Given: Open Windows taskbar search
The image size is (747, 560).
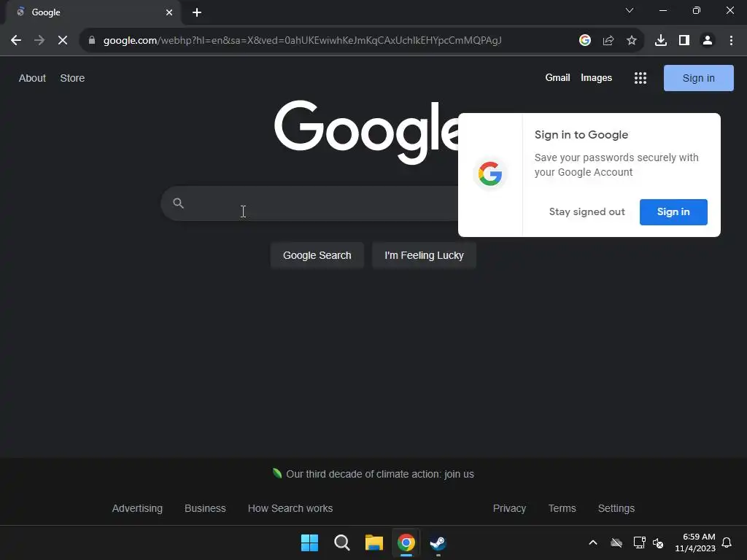Looking at the screenshot, I should pyautogui.click(x=342, y=542).
